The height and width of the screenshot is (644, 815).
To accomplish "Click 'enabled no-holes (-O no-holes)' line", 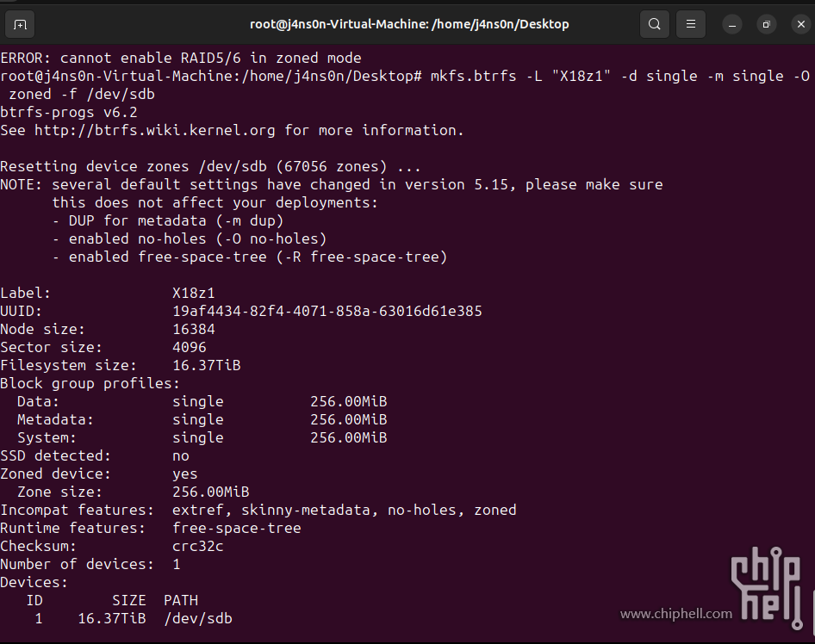I will (190, 238).
